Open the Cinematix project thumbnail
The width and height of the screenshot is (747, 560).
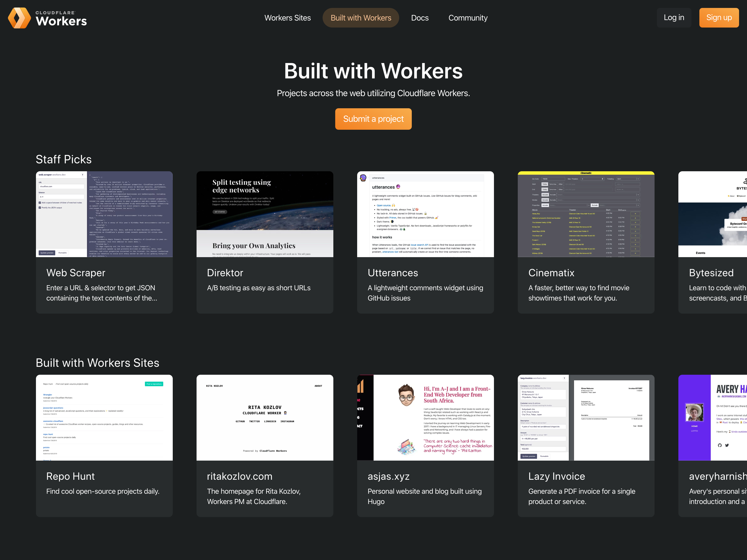pyautogui.click(x=586, y=214)
